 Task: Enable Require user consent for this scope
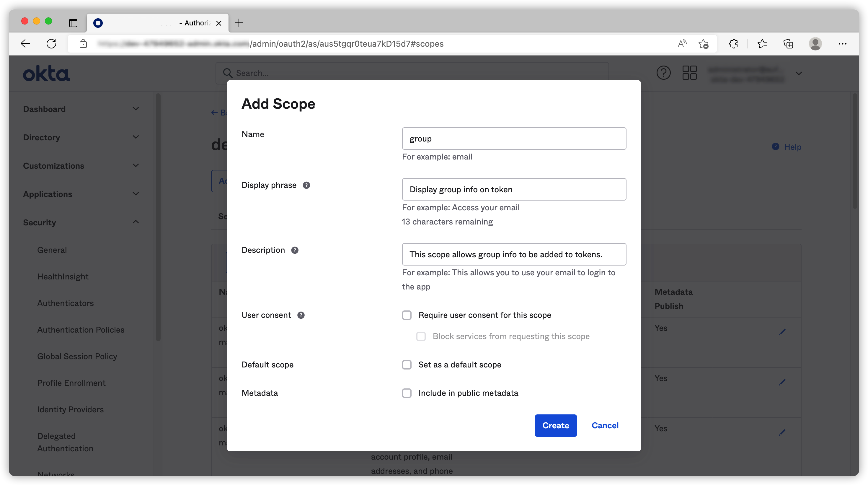tap(407, 315)
